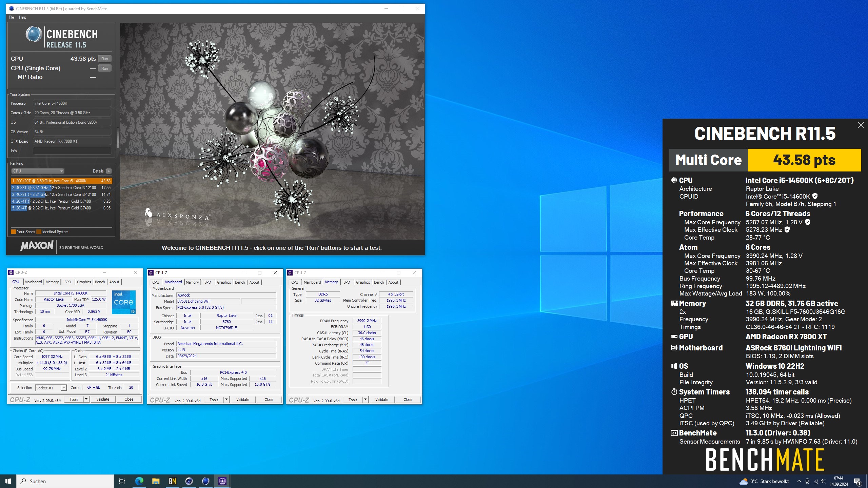Open the Windows Start menu
The width and height of the screenshot is (868, 488).
point(8,481)
